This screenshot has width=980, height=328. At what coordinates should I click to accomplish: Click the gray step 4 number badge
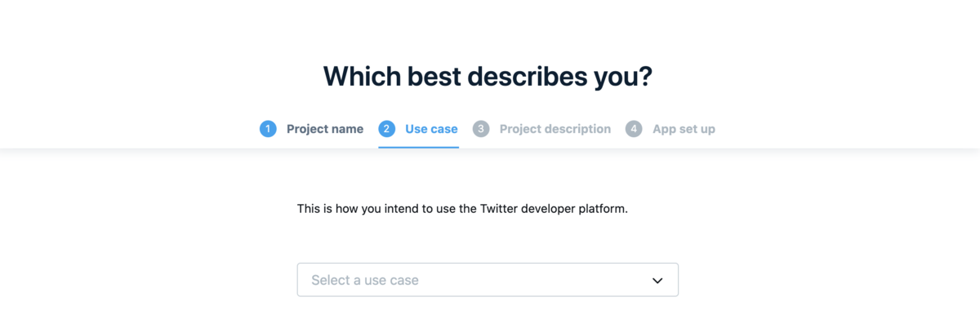pyautogui.click(x=634, y=129)
